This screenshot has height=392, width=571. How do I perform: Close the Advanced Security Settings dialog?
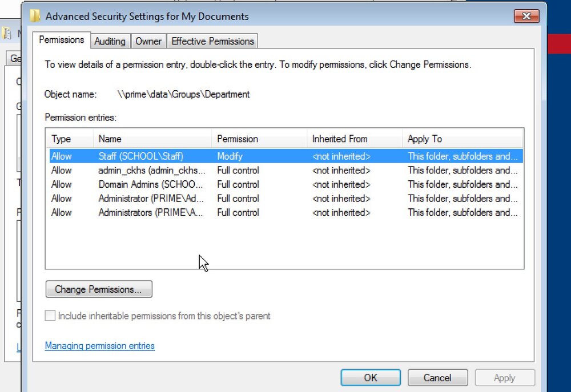click(x=526, y=16)
